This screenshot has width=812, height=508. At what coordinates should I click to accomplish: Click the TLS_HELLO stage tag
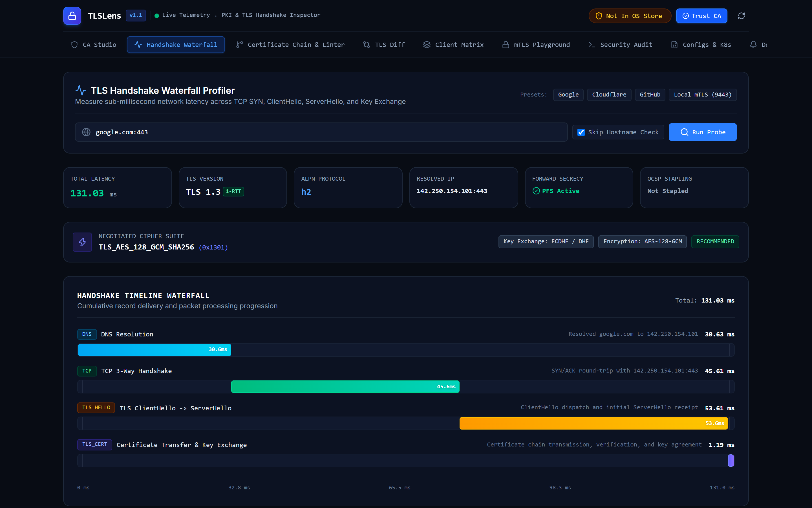click(x=96, y=408)
